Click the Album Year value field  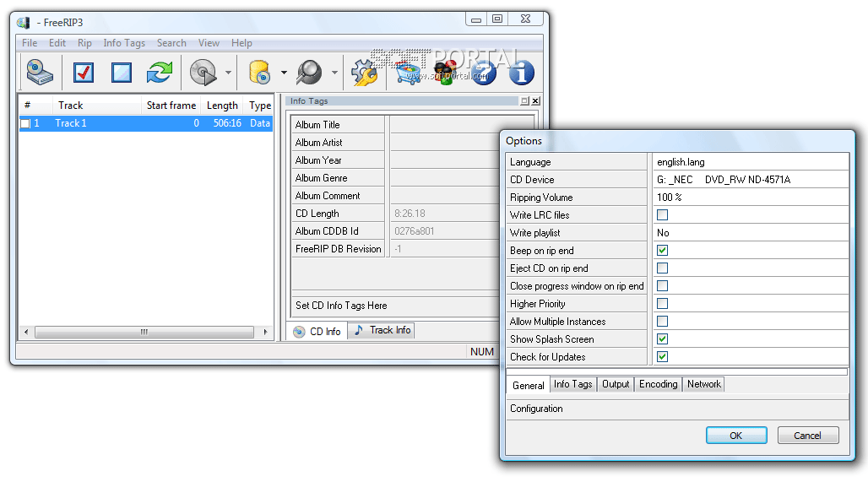(x=445, y=160)
